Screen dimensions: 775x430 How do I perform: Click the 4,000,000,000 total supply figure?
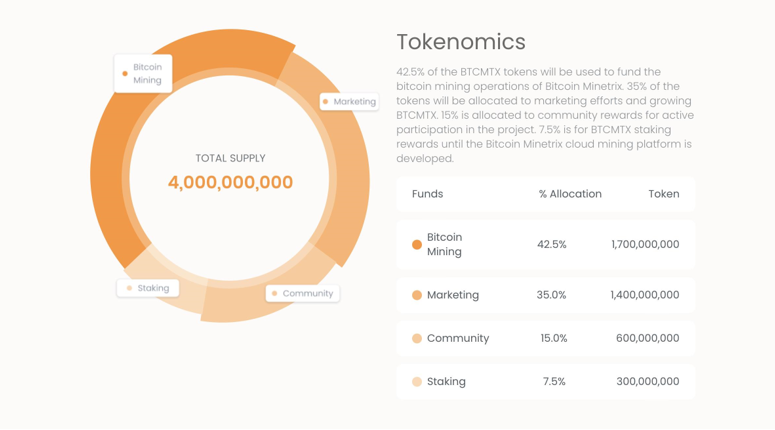[230, 183]
